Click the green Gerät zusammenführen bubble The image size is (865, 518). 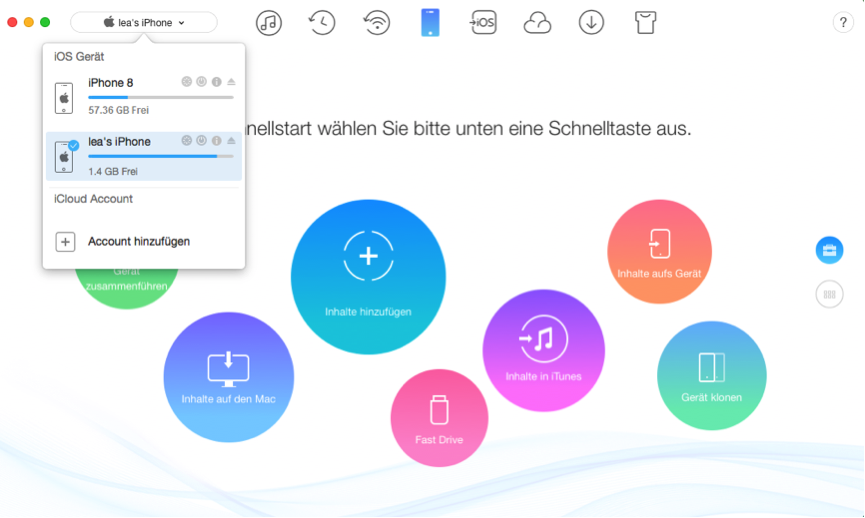click(x=127, y=288)
